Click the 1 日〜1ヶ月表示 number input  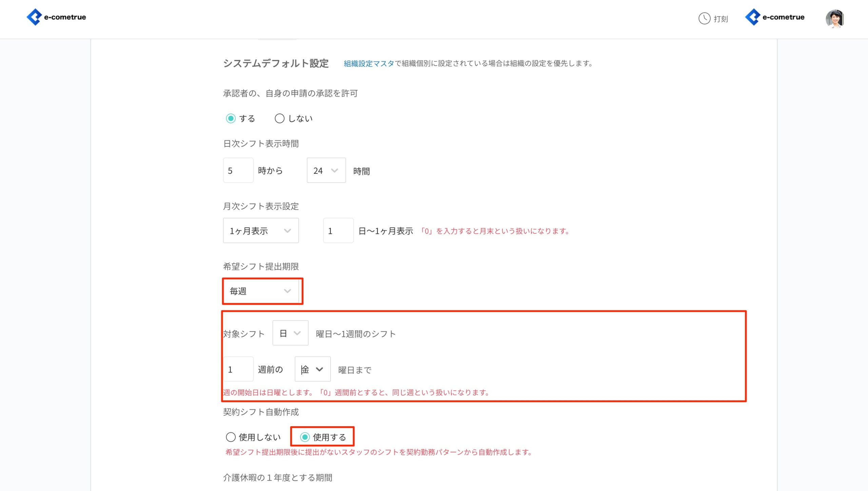(338, 230)
